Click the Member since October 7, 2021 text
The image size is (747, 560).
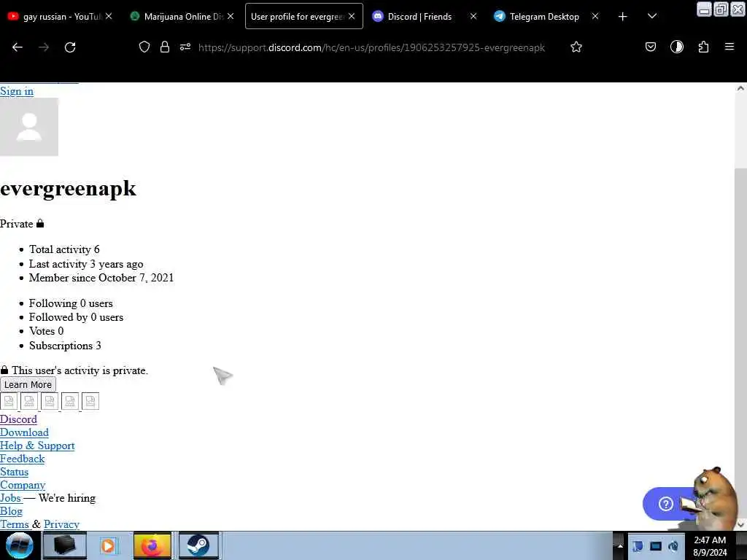(x=101, y=278)
